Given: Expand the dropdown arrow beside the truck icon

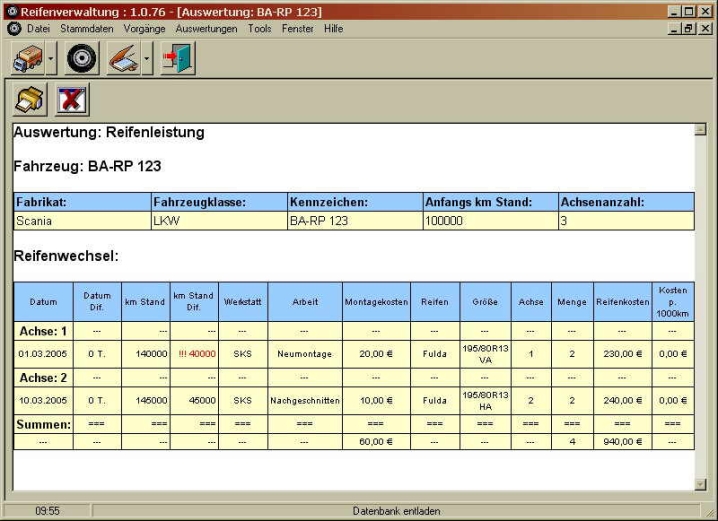Looking at the screenshot, I should (x=52, y=58).
